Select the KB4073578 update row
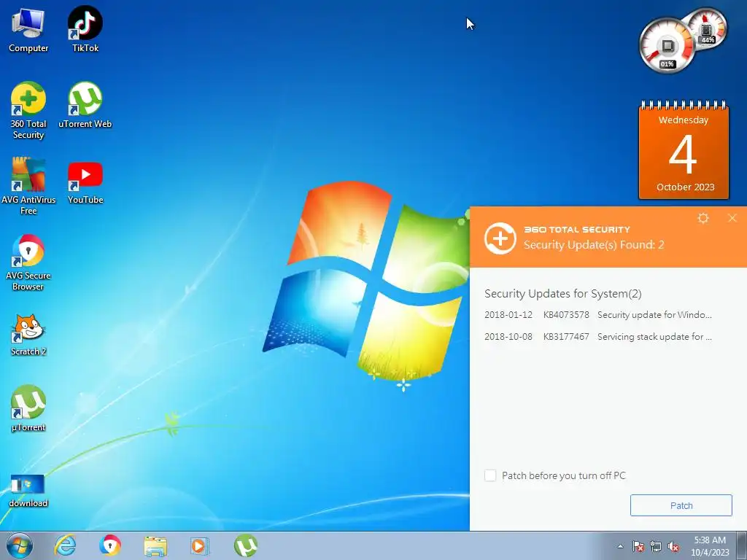 tap(598, 315)
